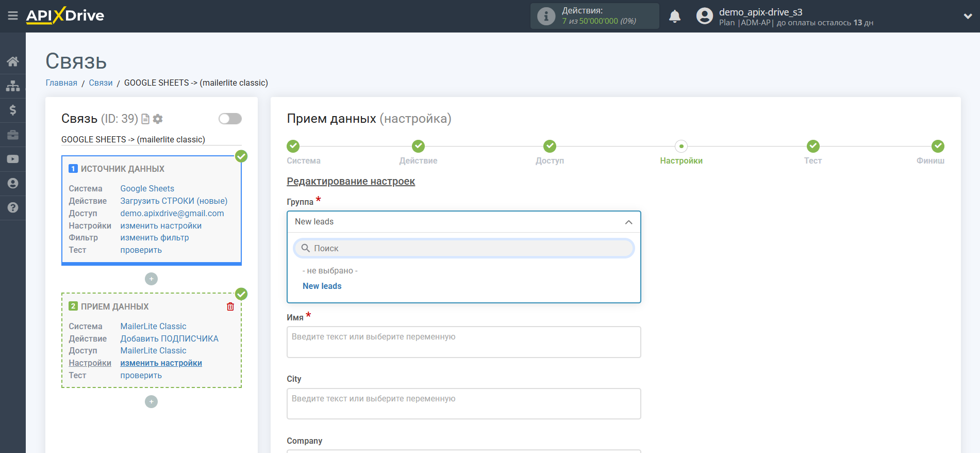Open the help question sidebar icon
Viewport: 980px width, 453px height.
[x=13, y=207]
